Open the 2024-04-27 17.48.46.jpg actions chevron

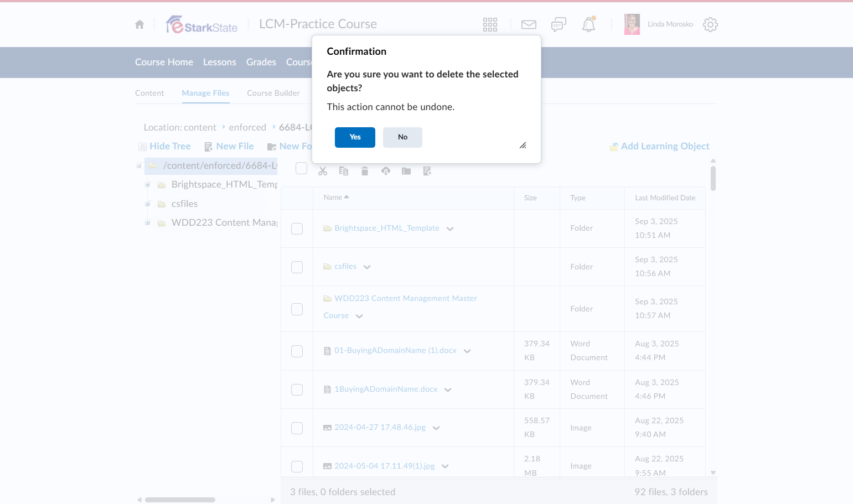click(x=436, y=428)
